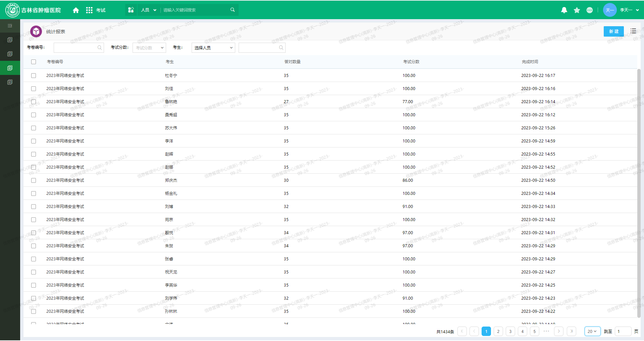Check the row checkbox for 杜冬宁
644x341 pixels.
click(34, 76)
